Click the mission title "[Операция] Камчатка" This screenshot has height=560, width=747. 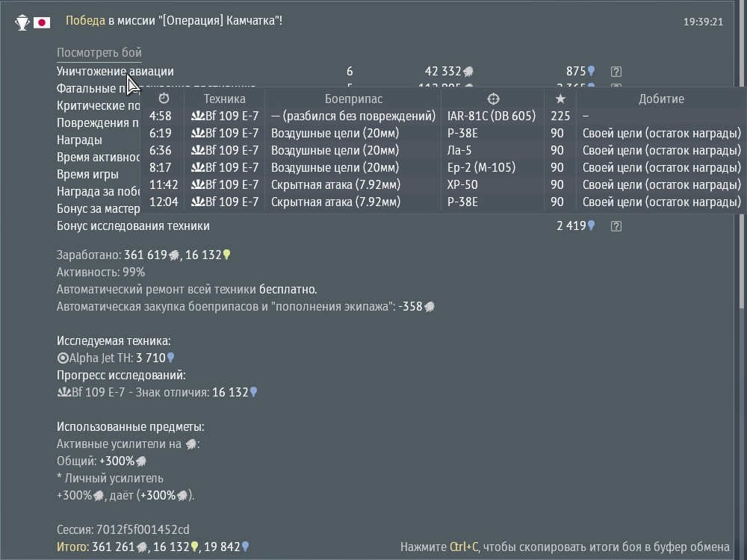pyautogui.click(x=219, y=20)
